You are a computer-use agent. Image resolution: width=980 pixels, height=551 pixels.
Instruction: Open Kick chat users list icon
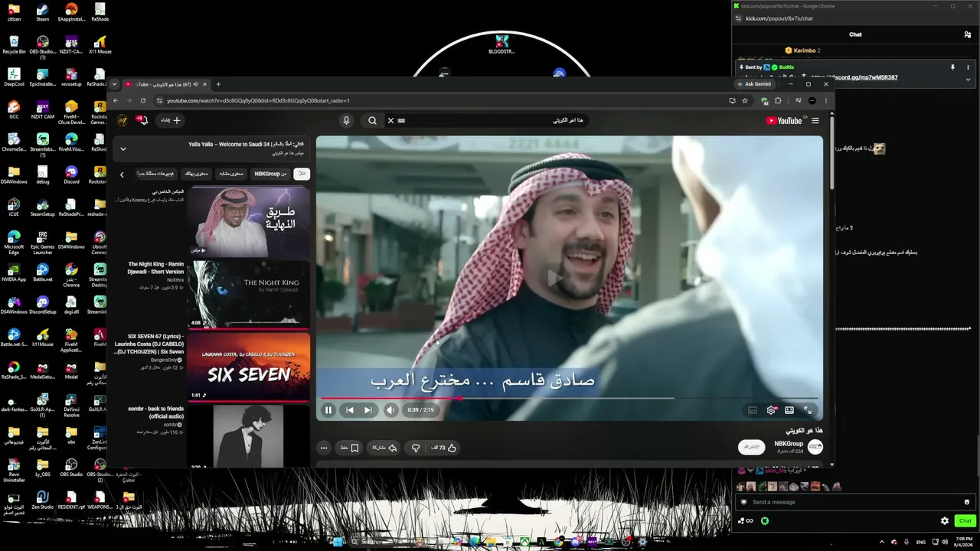click(x=968, y=34)
